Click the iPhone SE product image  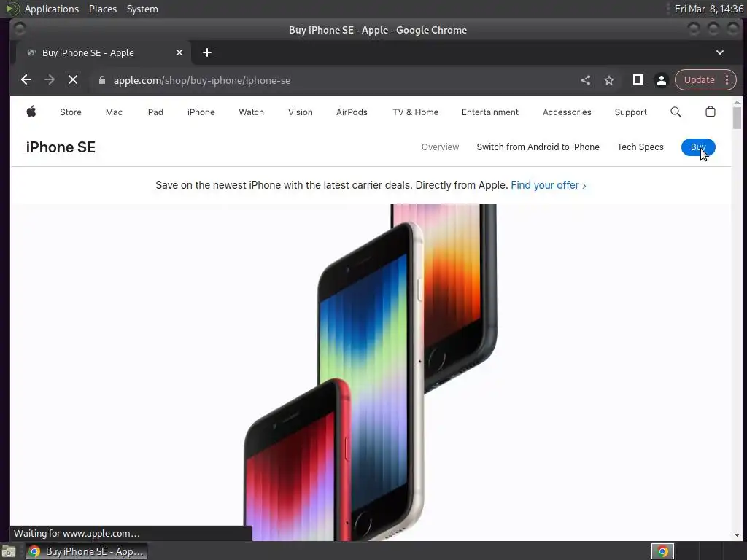click(x=371, y=373)
